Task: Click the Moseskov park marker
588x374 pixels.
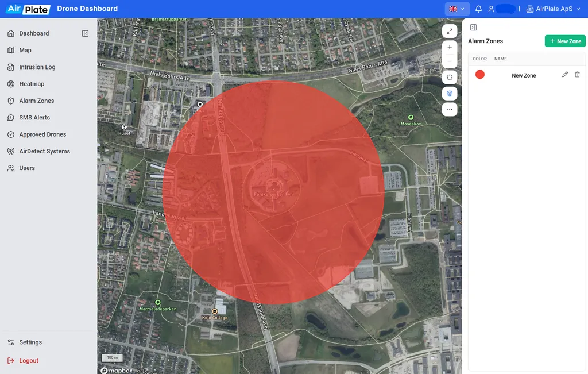Action: tap(411, 117)
